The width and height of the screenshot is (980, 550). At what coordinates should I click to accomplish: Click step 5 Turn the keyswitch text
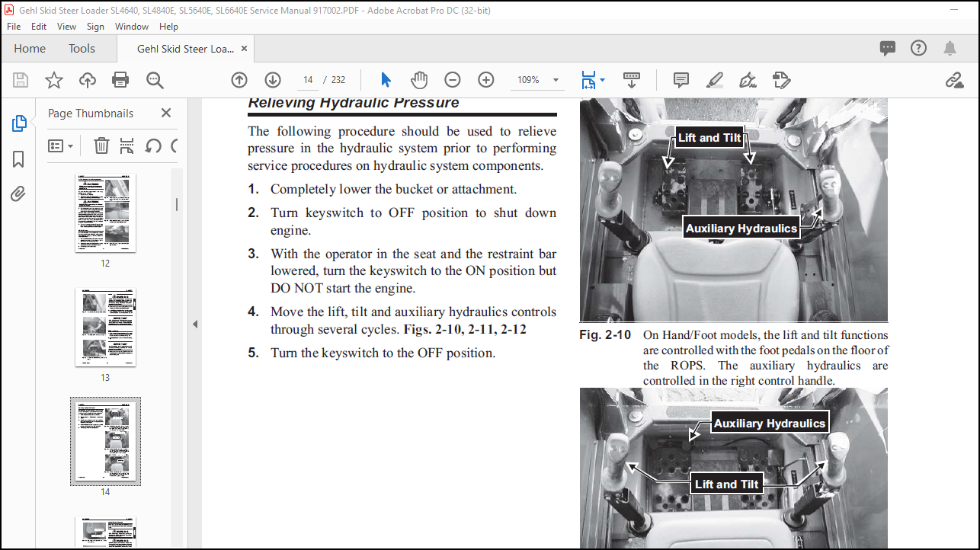(x=383, y=353)
